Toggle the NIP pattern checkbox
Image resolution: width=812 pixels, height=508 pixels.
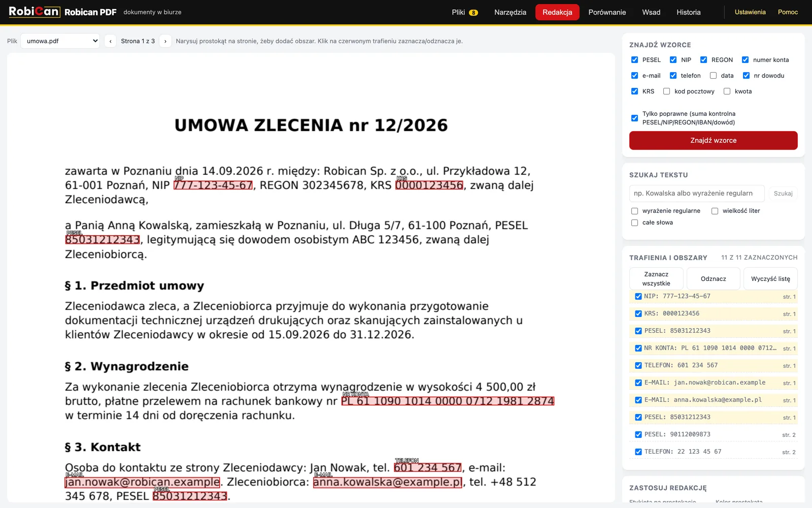tap(673, 60)
